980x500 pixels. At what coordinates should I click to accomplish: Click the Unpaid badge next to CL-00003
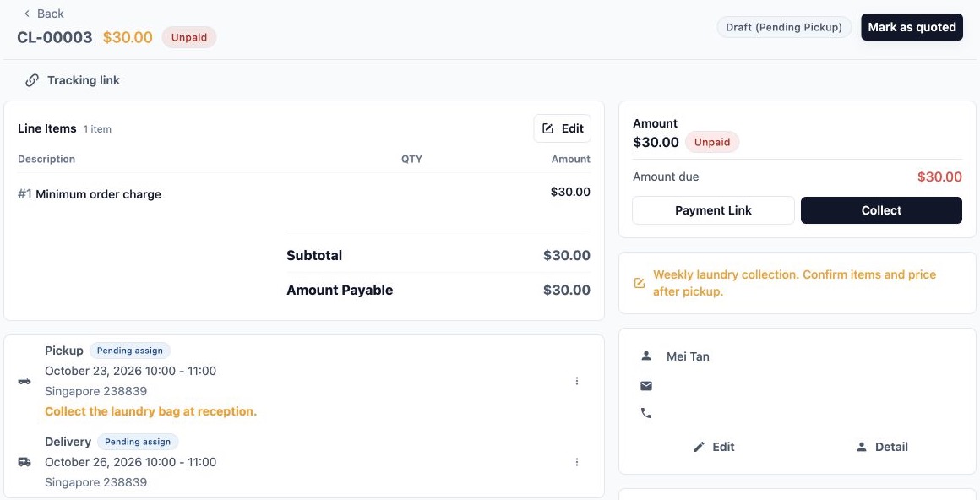tap(189, 37)
